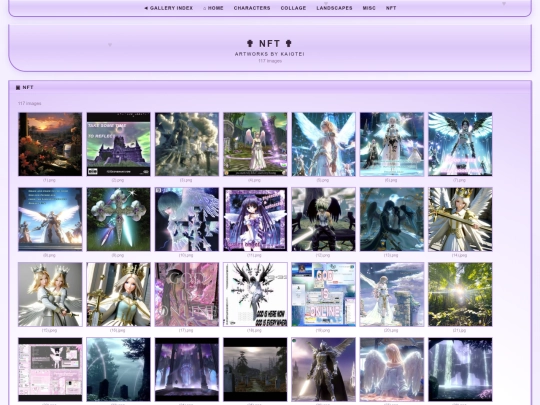Go back to the Gallery Index
The width and height of the screenshot is (540, 405).
168,8
